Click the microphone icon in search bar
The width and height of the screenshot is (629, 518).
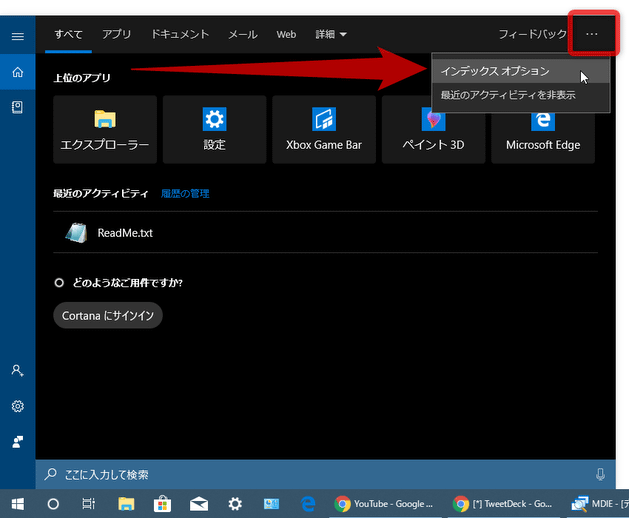[x=600, y=474]
